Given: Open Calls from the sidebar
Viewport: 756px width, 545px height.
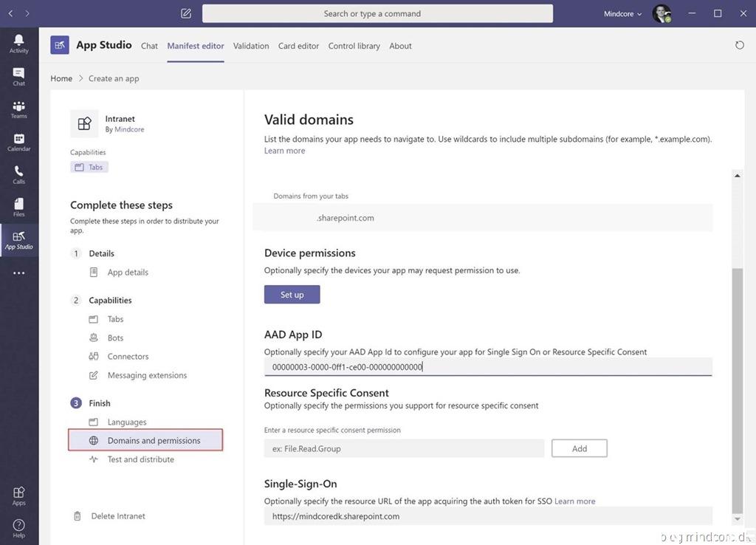Looking at the screenshot, I should click(18, 174).
